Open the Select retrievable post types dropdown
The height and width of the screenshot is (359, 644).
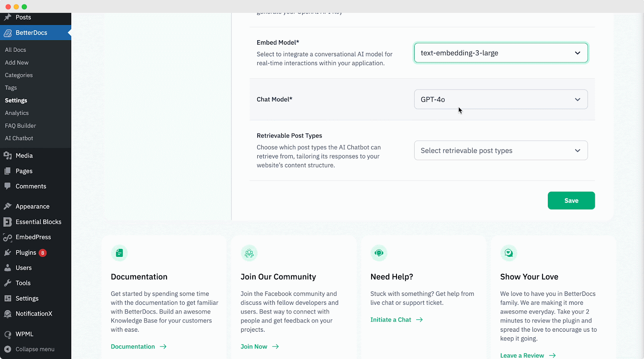500,150
